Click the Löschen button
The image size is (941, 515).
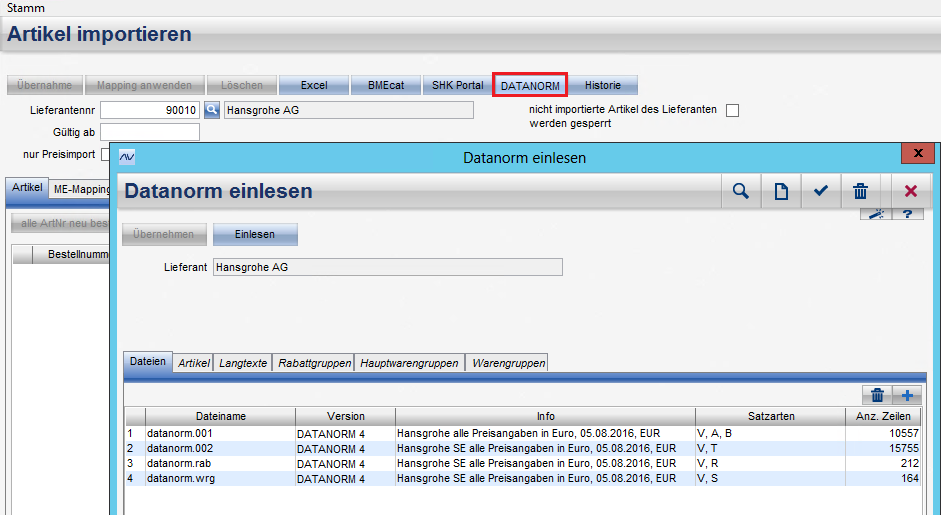pyautogui.click(x=242, y=85)
